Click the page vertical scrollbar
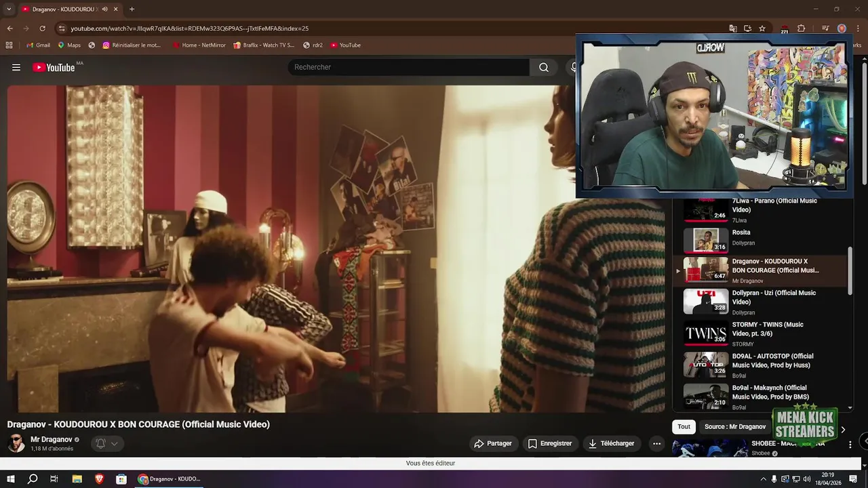This screenshot has height=488, width=868. [864, 122]
